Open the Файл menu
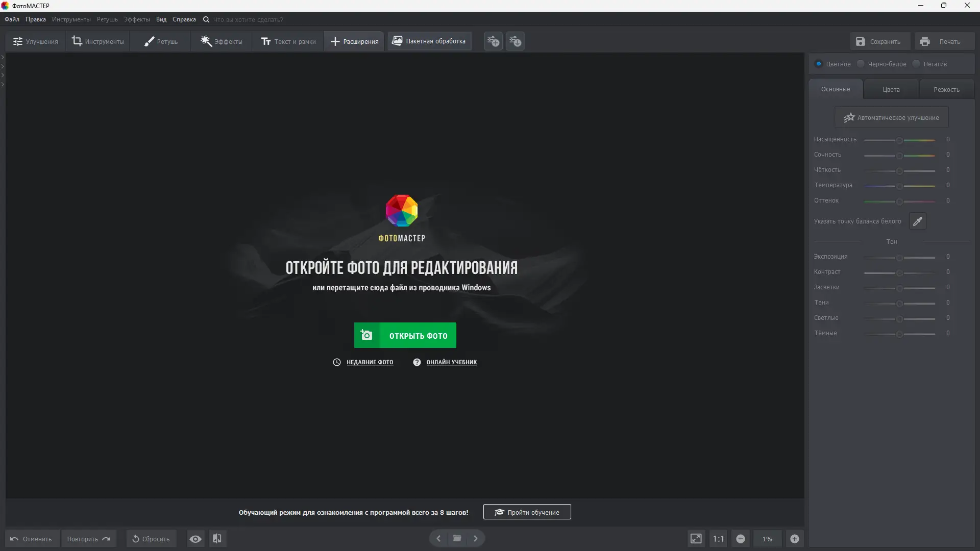 pos(12,19)
